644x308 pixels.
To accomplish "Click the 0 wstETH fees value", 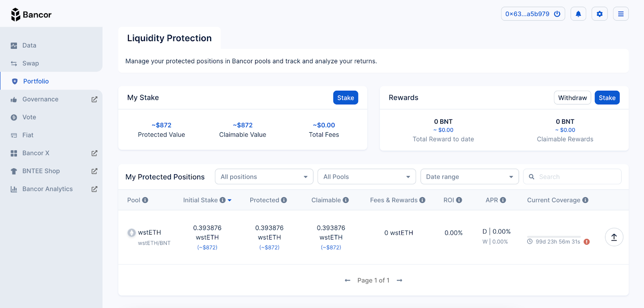I will (x=398, y=233).
